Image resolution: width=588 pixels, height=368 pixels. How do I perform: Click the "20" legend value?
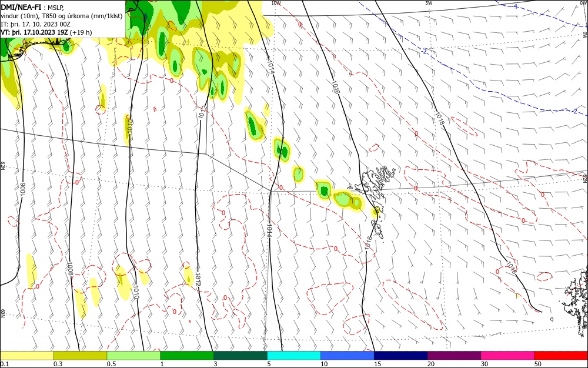click(431, 364)
